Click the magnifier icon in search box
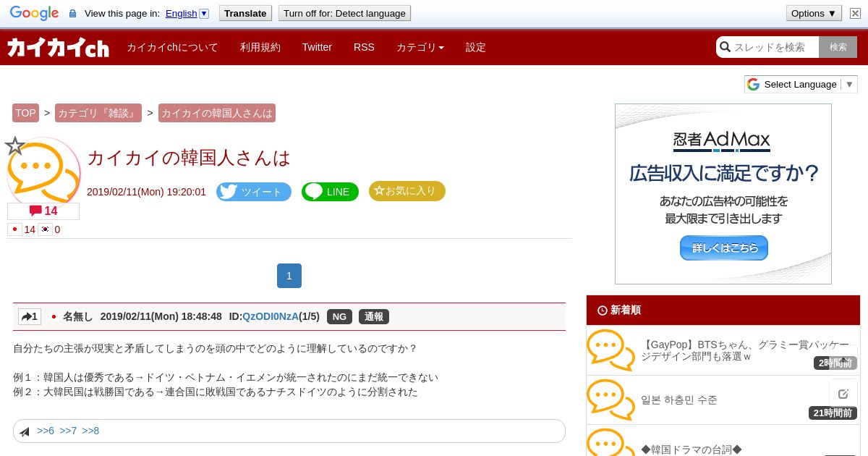This screenshot has height=456, width=868. coord(725,47)
